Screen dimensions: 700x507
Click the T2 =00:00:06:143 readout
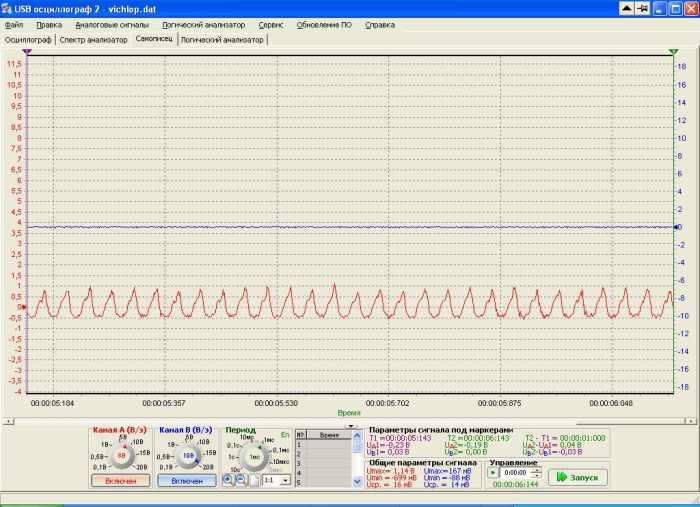coord(478,438)
